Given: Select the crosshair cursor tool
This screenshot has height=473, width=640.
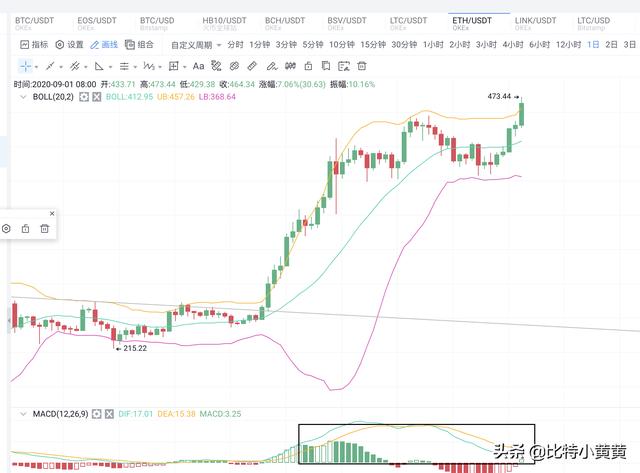Looking at the screenshot, I should [x=25, y=66].
